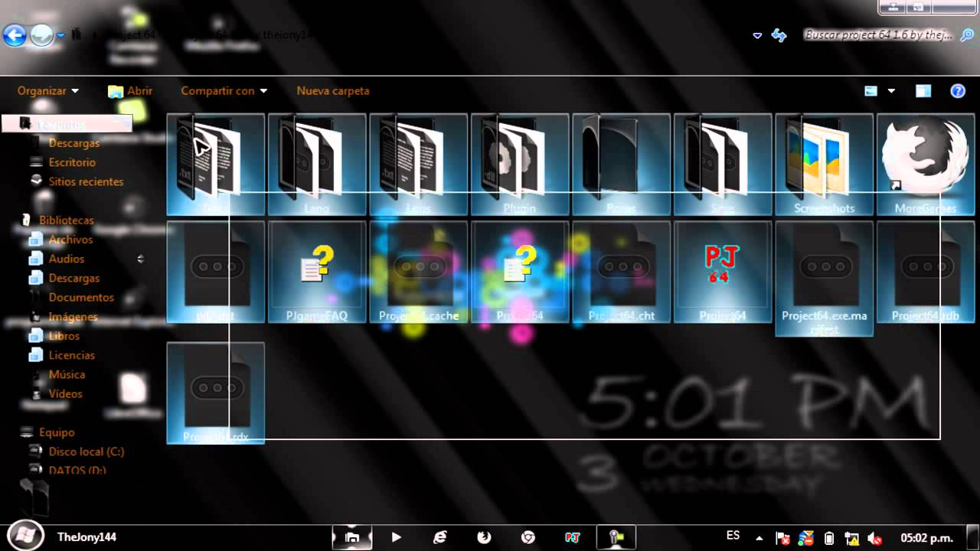Select the Plugin folder with gear icon
The width and height of the screenshot is (980, 551).
520,165
